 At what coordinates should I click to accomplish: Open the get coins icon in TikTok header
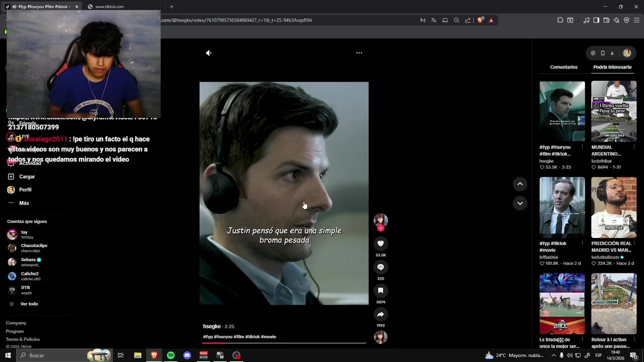[593, 53]
